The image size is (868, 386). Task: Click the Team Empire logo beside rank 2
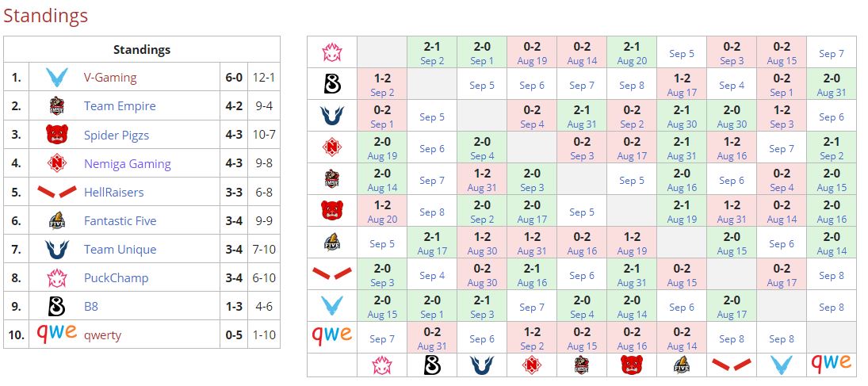tap(56, 106)
